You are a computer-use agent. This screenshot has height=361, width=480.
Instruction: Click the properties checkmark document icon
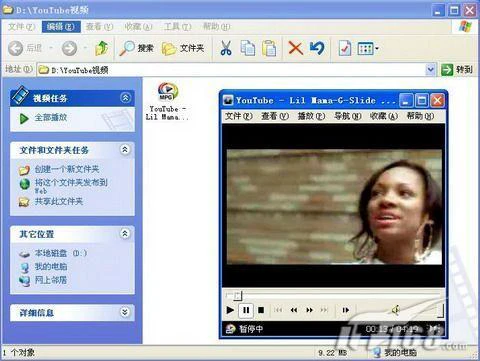(x=345, y=49)
